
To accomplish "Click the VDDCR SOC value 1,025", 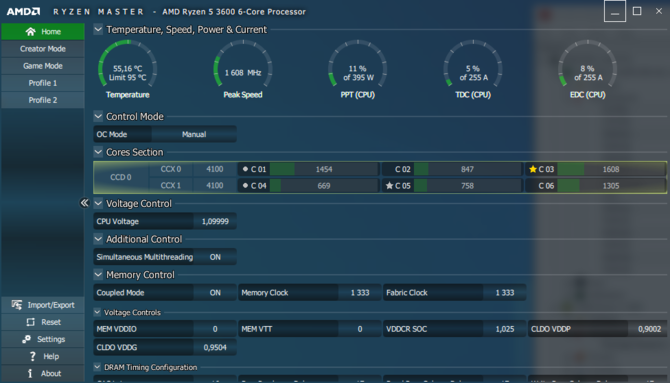I will click(505, 329).
